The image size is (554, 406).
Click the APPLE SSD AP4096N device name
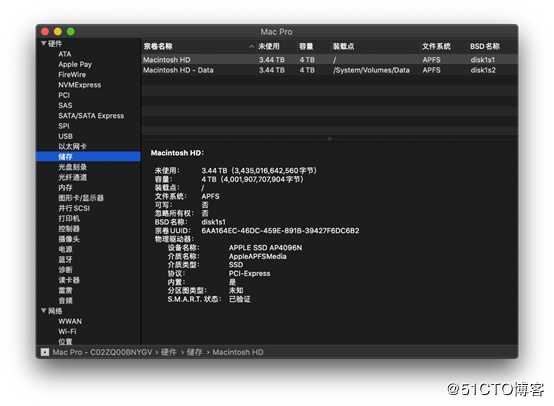pyautogui.click(x=265, y=248)
